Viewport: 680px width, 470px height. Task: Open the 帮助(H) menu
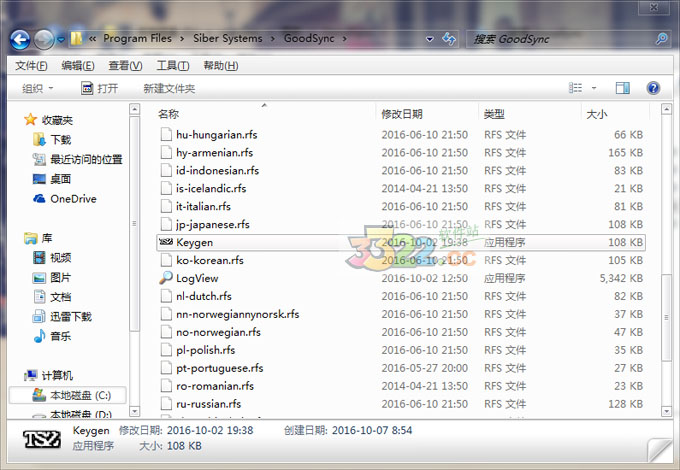click(221, 65)
